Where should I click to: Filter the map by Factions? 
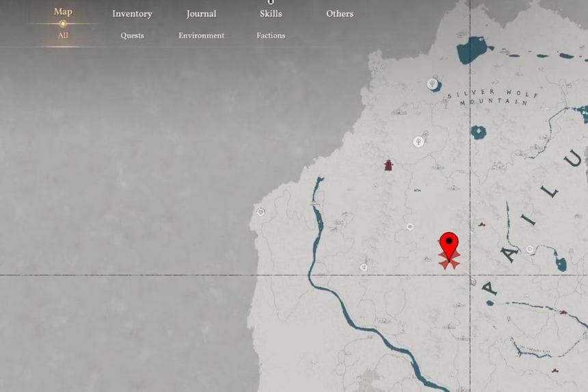pos(271,36)
